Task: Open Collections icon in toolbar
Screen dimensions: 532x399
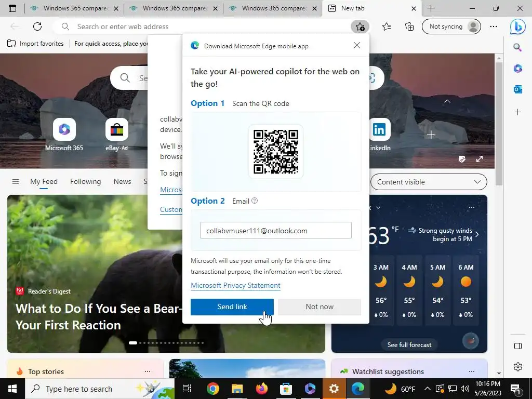Action: point(409,26)
